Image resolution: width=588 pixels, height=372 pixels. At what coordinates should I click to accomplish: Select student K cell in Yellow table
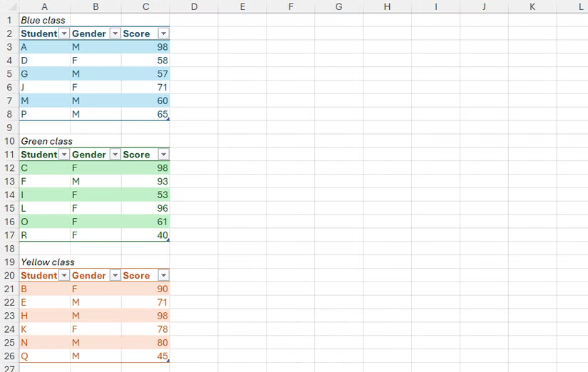45,329
